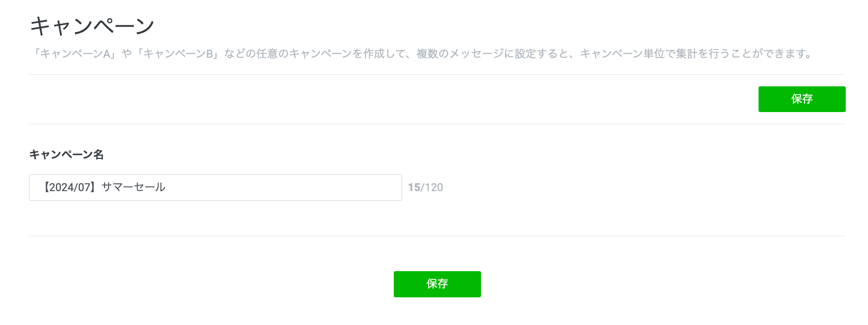Click the phrase 集計を行うことができます
Screen dimensions: 868x325
744,53
